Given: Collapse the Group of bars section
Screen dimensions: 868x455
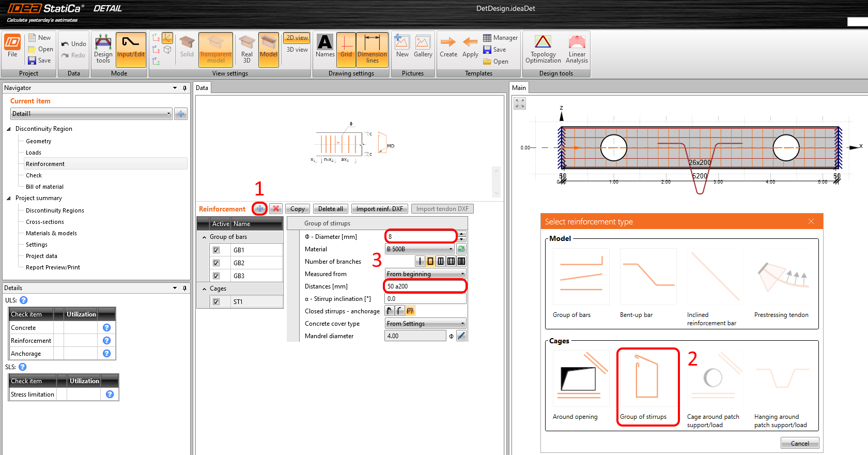Looking at the screenshot, I should (205, 237).
